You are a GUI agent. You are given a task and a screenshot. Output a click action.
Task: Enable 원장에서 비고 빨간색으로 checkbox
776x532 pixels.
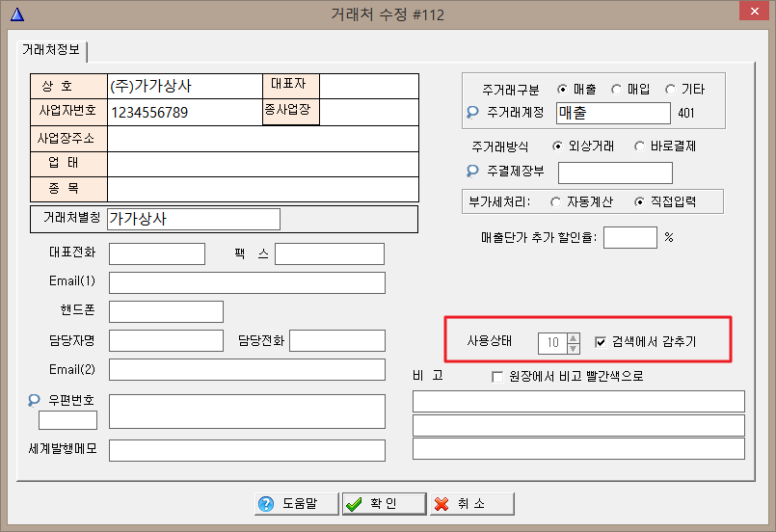coord(497,377)
